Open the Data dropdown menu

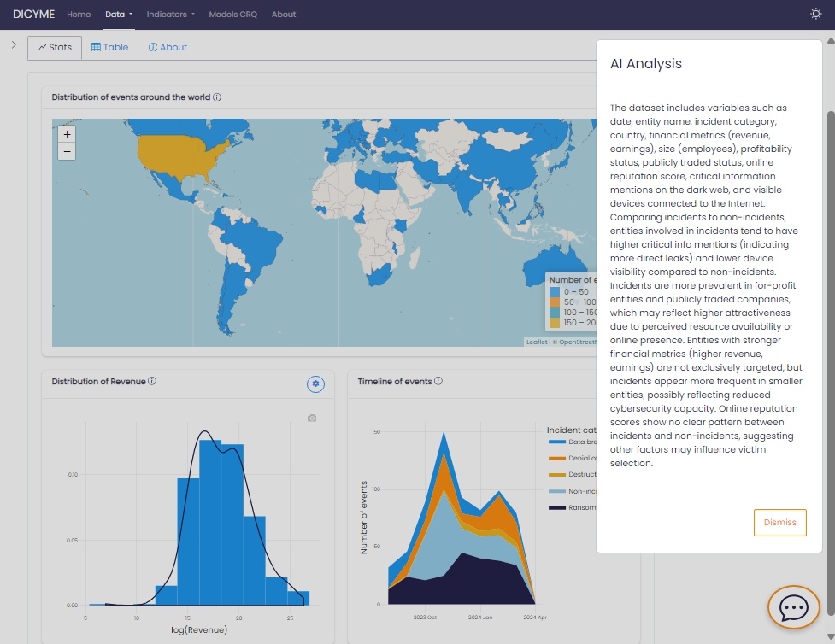[118, 15]
